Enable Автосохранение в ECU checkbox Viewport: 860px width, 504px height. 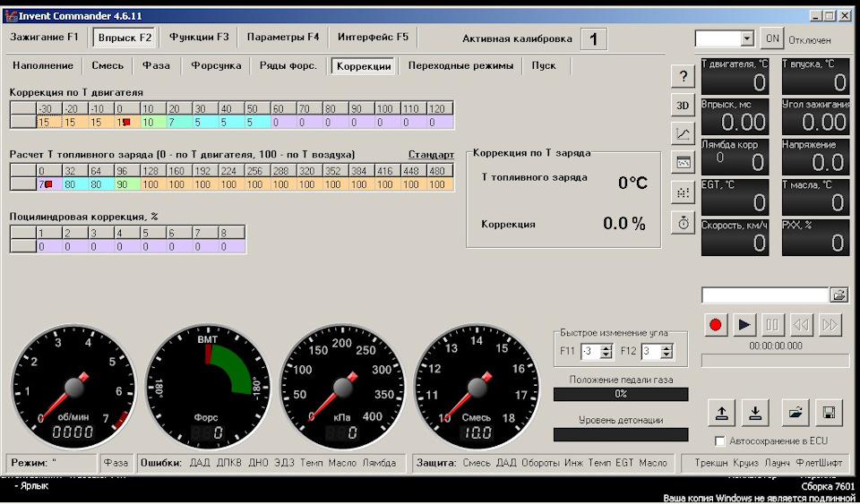click(720, 441)
